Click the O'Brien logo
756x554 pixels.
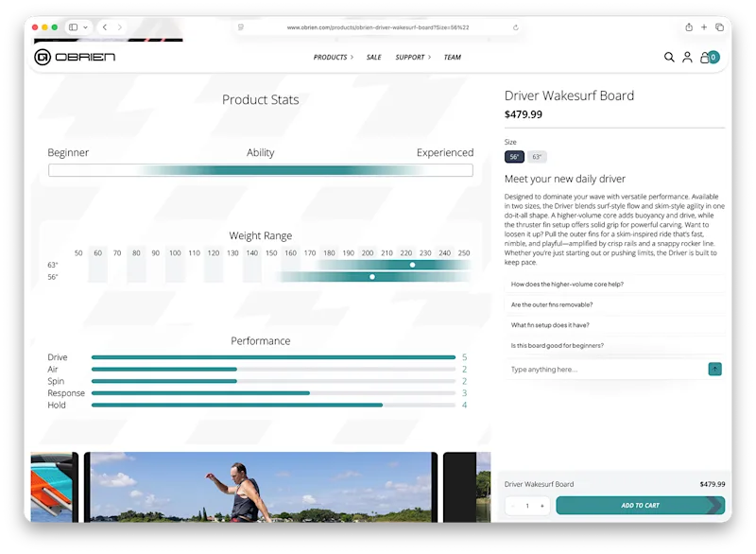click(75, 57)
